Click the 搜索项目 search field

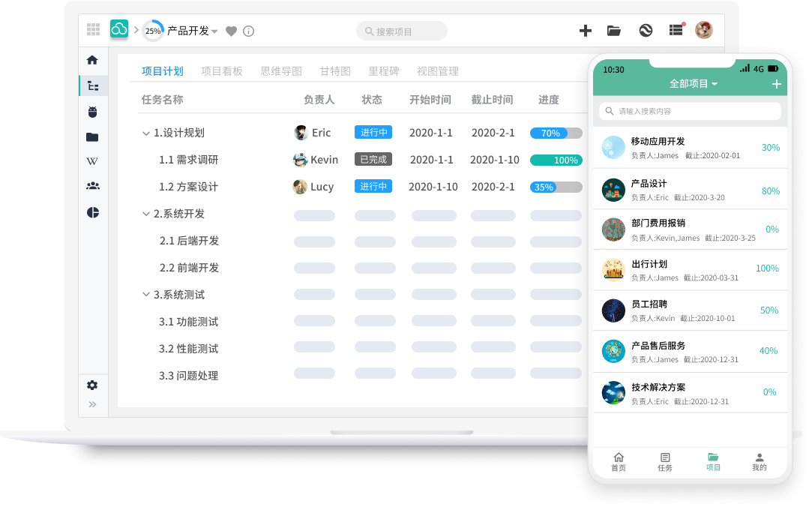pyautogui.click(x=402, y=31)
